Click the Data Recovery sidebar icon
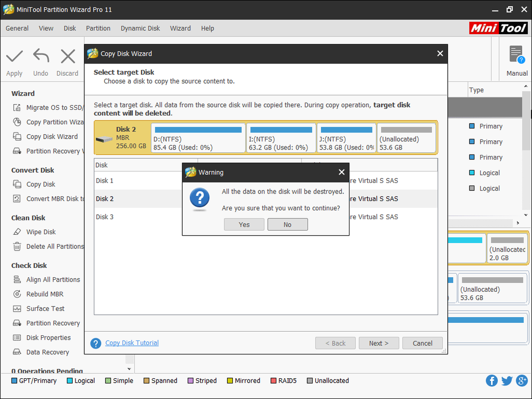Screen dimensions: 532x399 [x=17, y=352]
